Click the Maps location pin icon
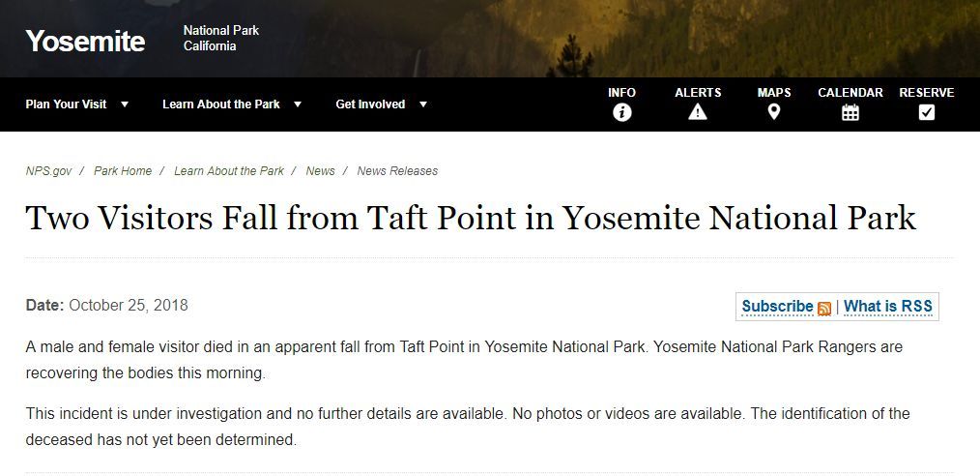 click(773, 112)
